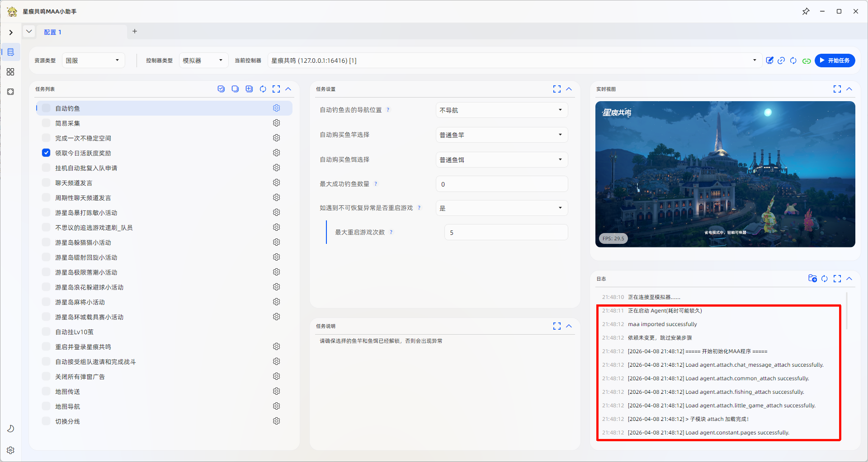
Task: Click the refresh controller icon in top toolbar
Action: [x=793, y=61]
